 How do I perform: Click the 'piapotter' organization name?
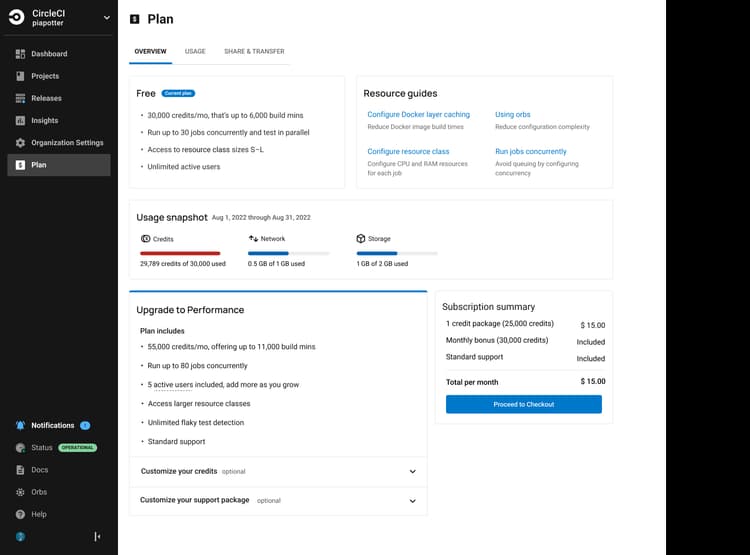(47, 23)
